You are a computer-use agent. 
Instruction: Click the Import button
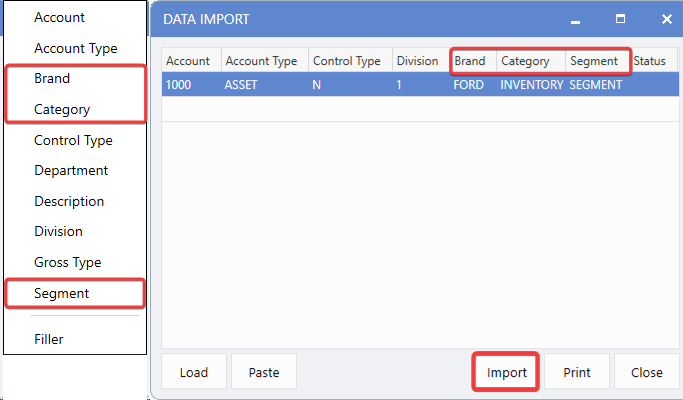(506, 372)
